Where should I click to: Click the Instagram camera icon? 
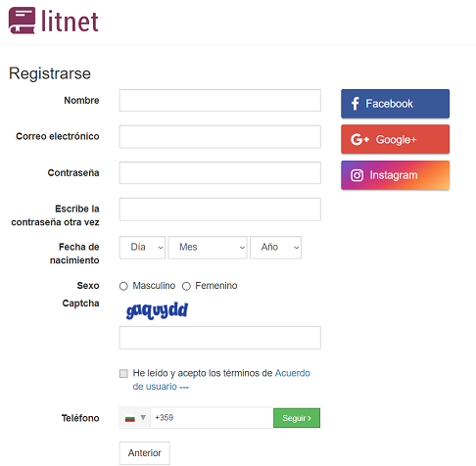tap(357, 175)
